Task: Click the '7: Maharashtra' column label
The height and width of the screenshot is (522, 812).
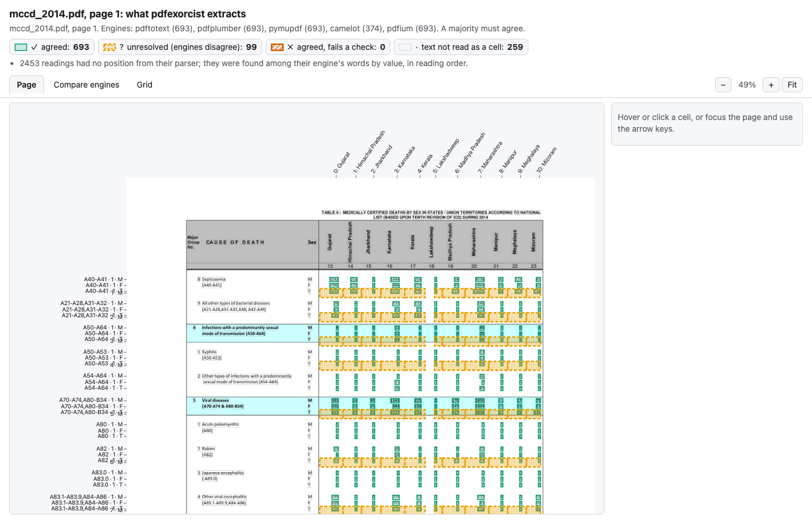Action: [x=490, y=157]
